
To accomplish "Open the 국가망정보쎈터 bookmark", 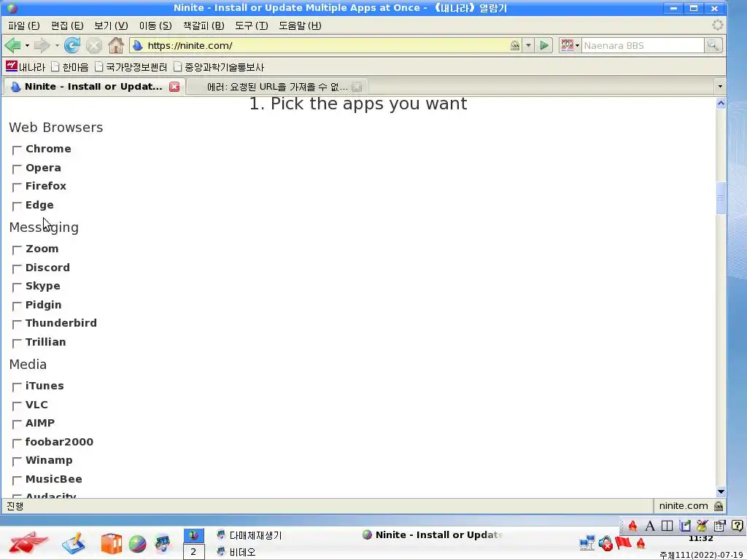I will tap(131, 66).
